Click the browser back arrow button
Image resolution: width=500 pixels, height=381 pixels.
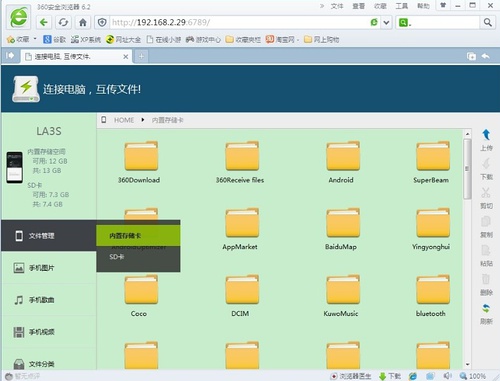pyautogui.click(x=44, y=22)
